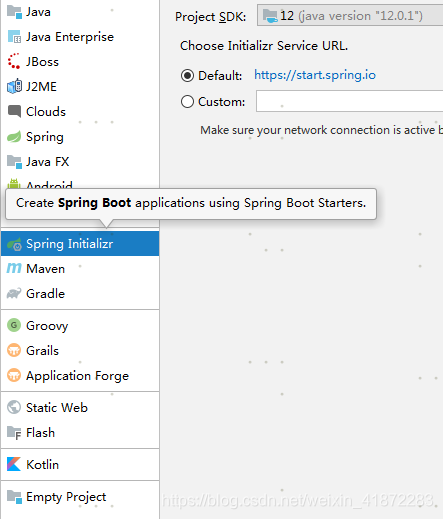The image size is (443, 519).
Task: Click the Kotlin logo icon
Action: pyautogui.click(x=14, y=464)
